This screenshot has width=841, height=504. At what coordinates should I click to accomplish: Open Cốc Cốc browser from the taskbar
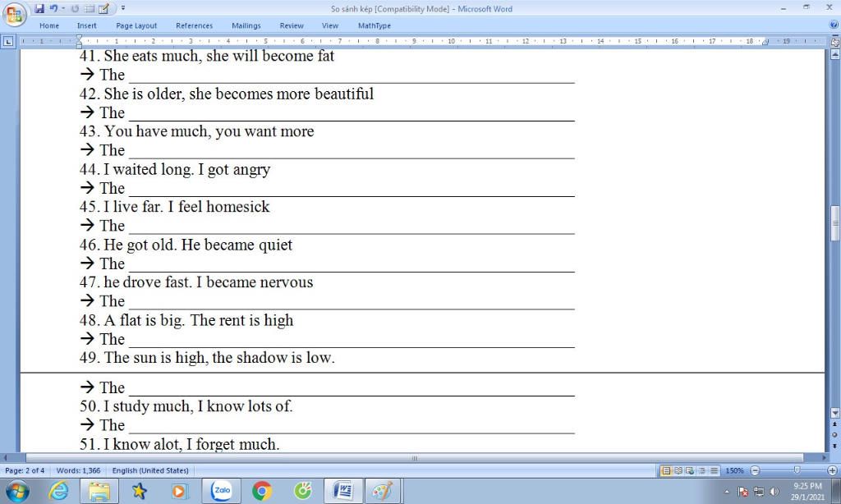point(302,491)
